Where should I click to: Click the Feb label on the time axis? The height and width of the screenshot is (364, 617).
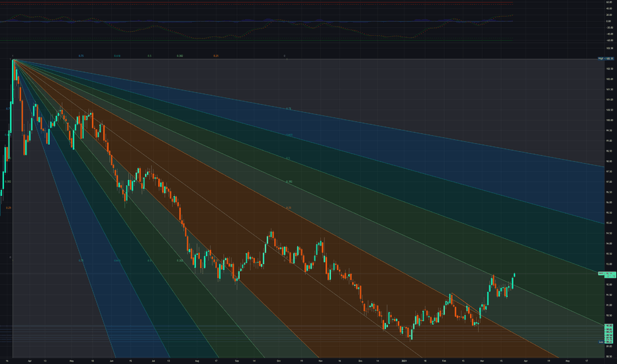click(444, 361)
